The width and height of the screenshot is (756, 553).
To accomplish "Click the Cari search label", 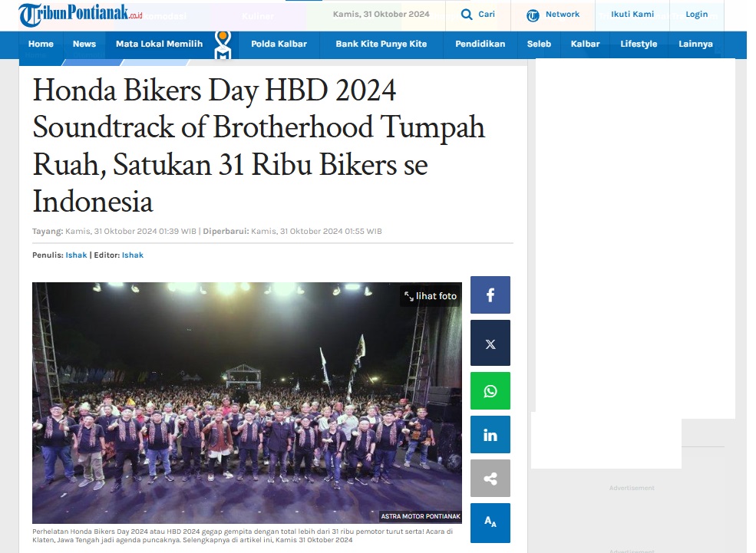I will tap(487, 15).
